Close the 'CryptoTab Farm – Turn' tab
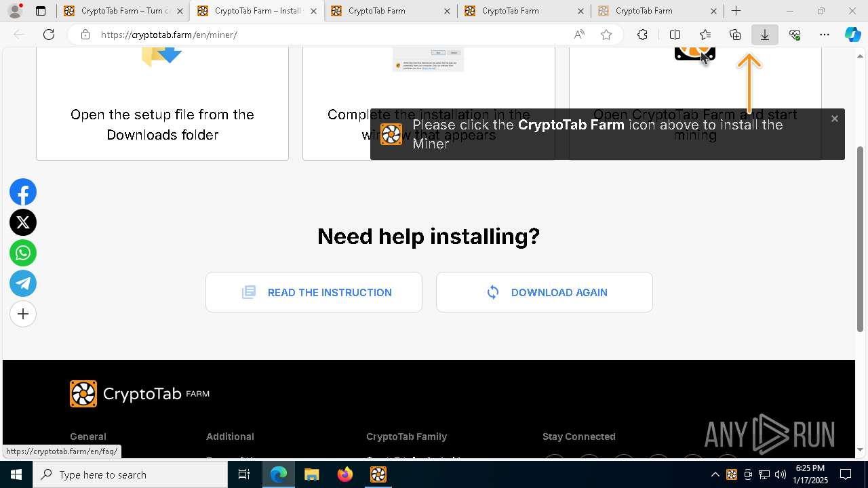Screen dimensions: 868x488 click(180, 11)
